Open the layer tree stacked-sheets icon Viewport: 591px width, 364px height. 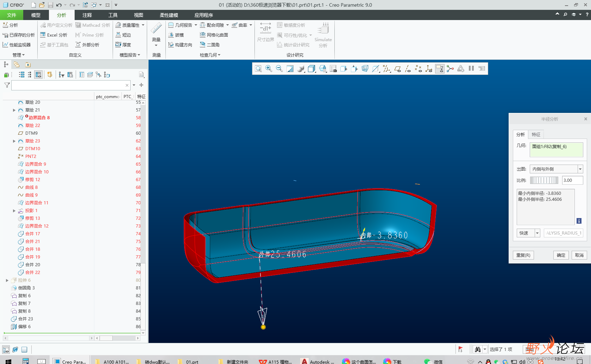(x=90, y=75)
